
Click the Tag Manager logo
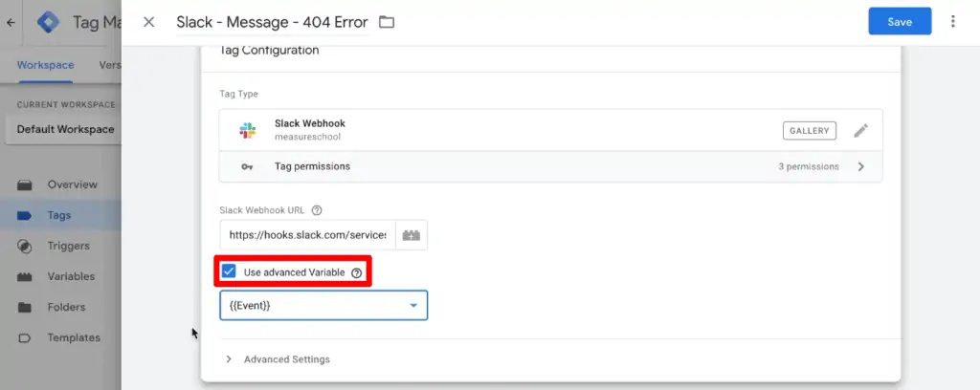coord(48,23)
